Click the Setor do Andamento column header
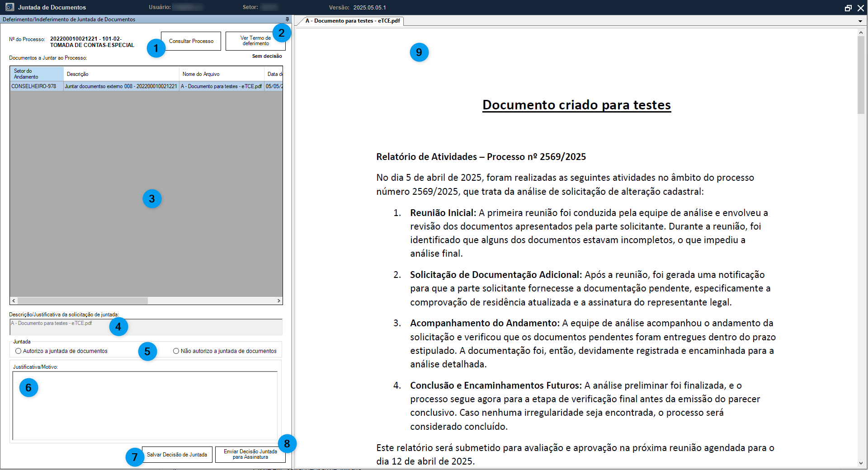Viewport: 868px width, 470px height. coord(37,74)
